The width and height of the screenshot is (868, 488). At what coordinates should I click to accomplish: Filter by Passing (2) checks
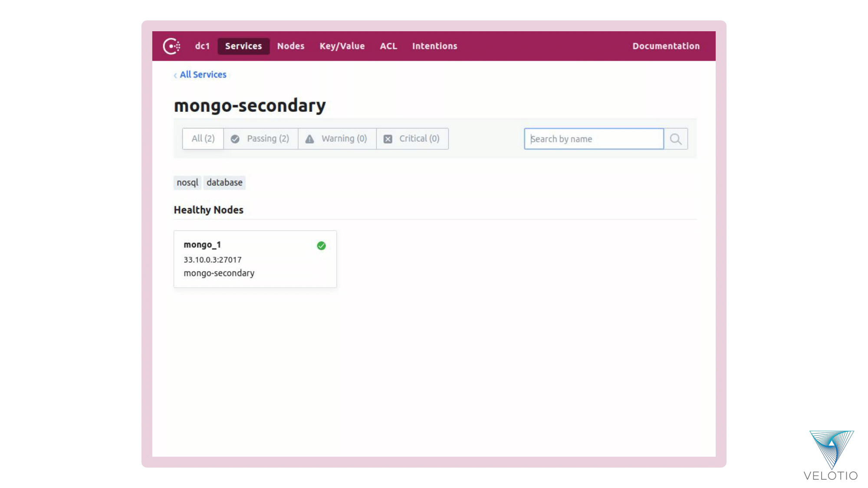click(267, 139)
